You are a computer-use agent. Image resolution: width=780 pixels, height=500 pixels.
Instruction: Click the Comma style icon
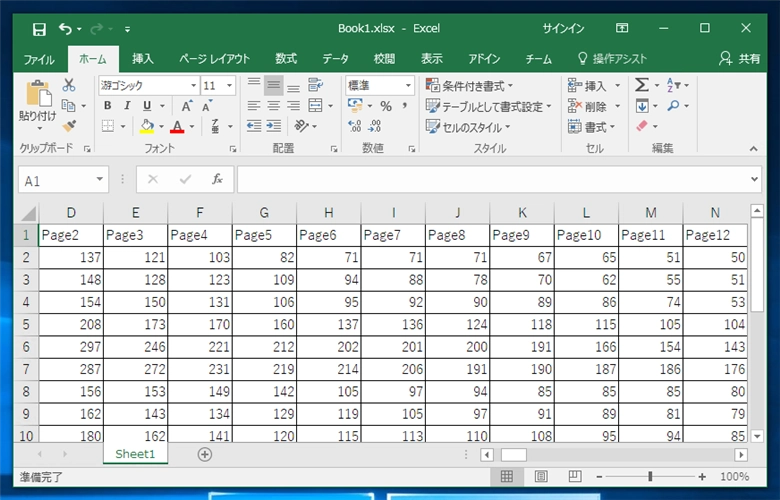coord(405,105)
